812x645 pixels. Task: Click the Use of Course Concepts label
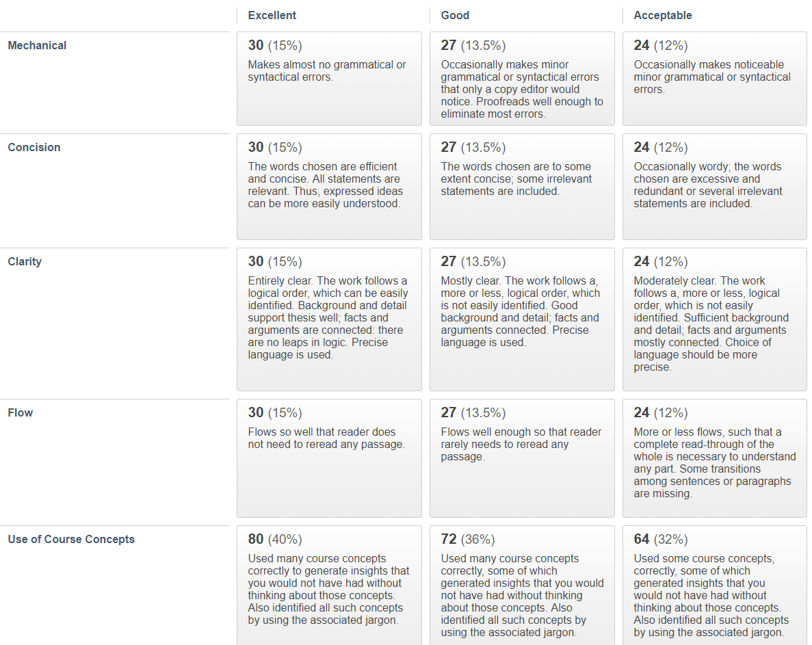coord(71,540)
